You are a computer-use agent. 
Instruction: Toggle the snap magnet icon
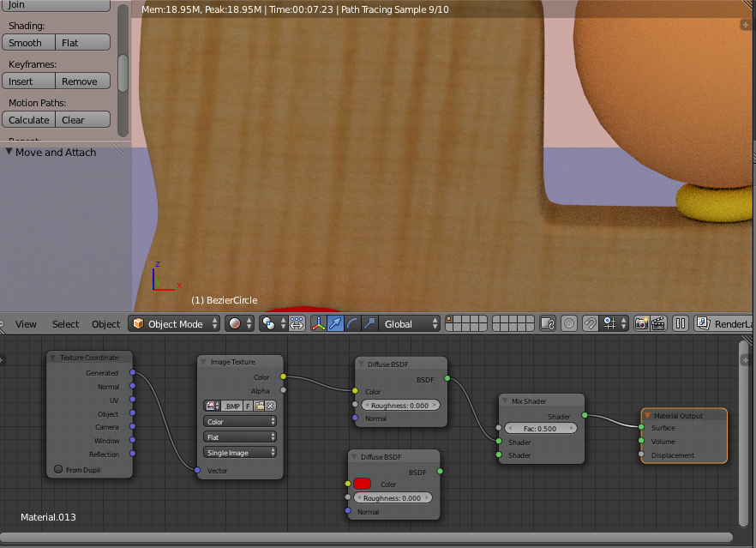(x=590, y=323)
